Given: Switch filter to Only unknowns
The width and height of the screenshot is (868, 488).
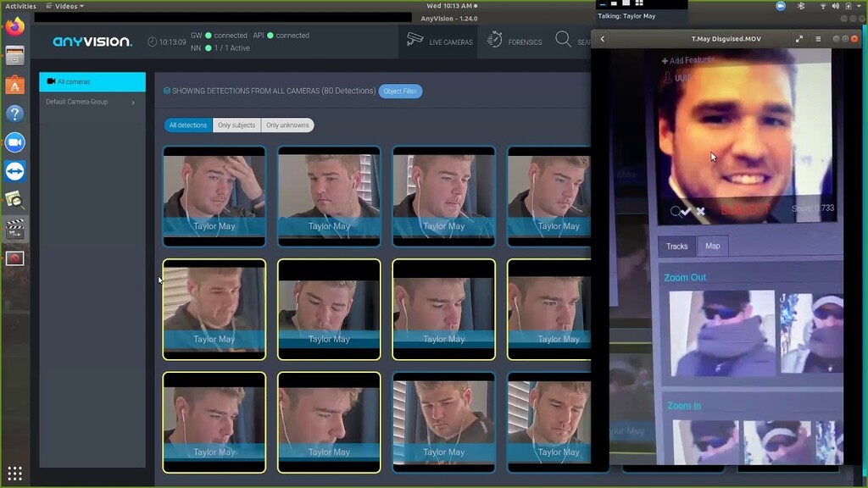Looking at the screenshot, I should [x=287, y=125].
